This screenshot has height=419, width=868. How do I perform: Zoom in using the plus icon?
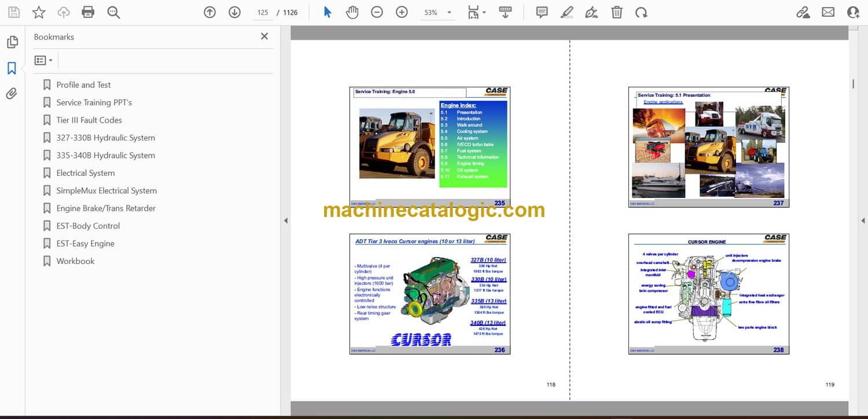pos(402,12)
